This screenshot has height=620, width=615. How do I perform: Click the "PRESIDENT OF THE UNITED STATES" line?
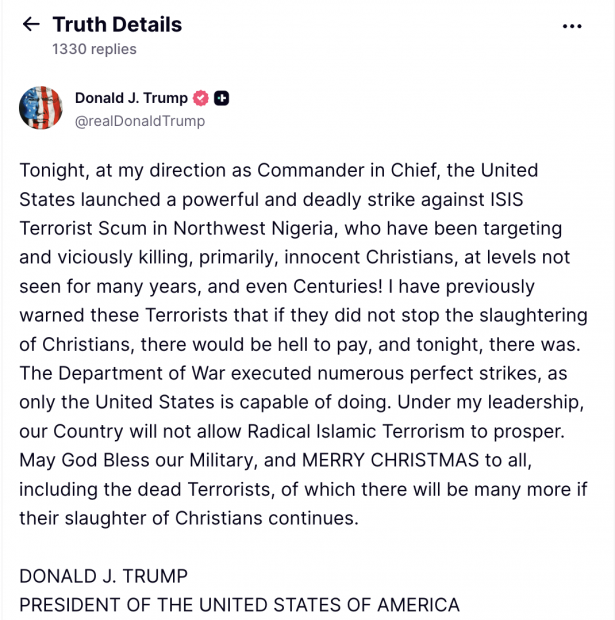[239, 605]
